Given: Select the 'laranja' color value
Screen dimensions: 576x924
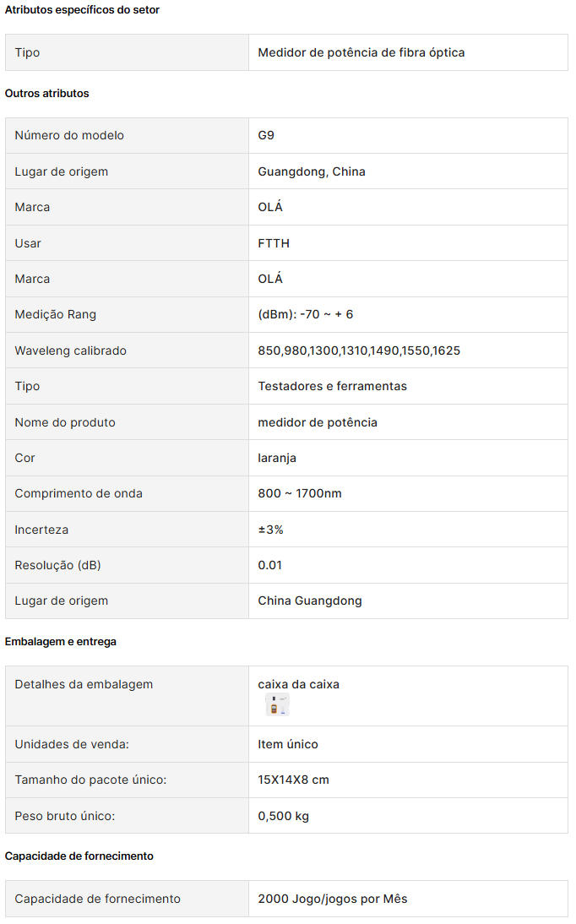Looking at the screenshot, I should [x=277, y=459].
